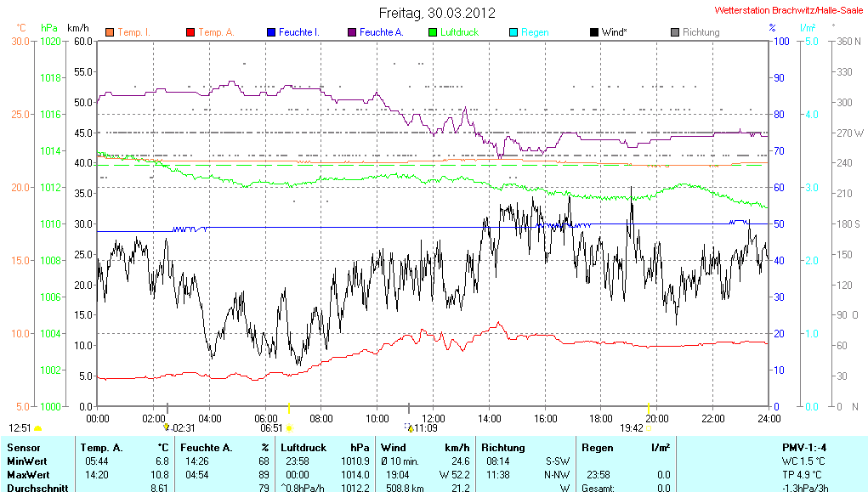Click the orange Temp. I. legend swatch
This screenshot has height=492, width=868.
tap(110, 32)
